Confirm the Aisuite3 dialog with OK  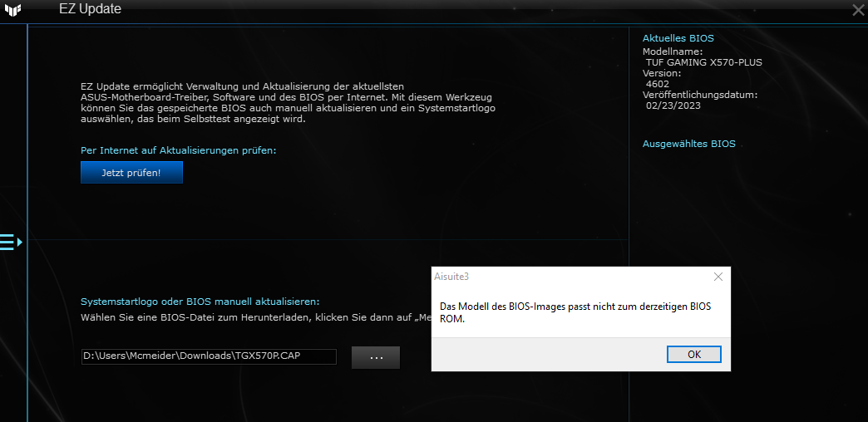tap(694, 355)
